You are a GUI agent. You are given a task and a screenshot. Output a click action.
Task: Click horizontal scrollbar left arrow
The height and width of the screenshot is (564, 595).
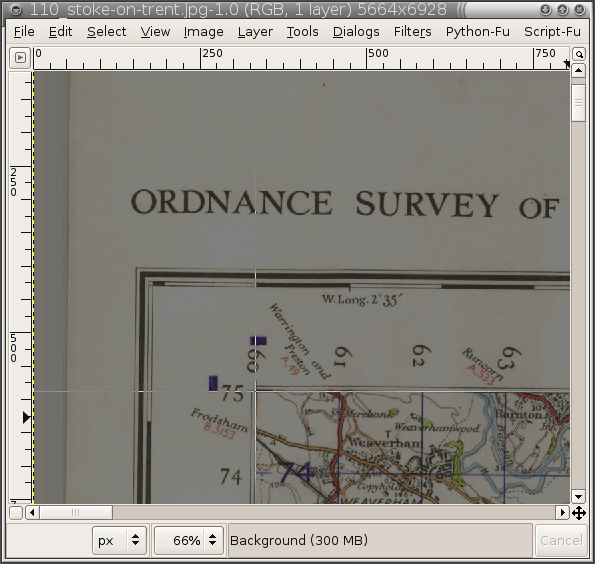[x=32, y=513]
